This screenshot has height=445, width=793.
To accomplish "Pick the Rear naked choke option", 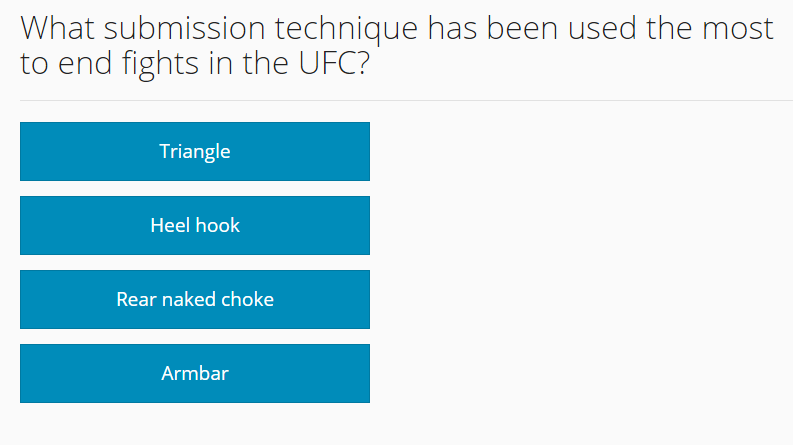I will tap(195, 299).
